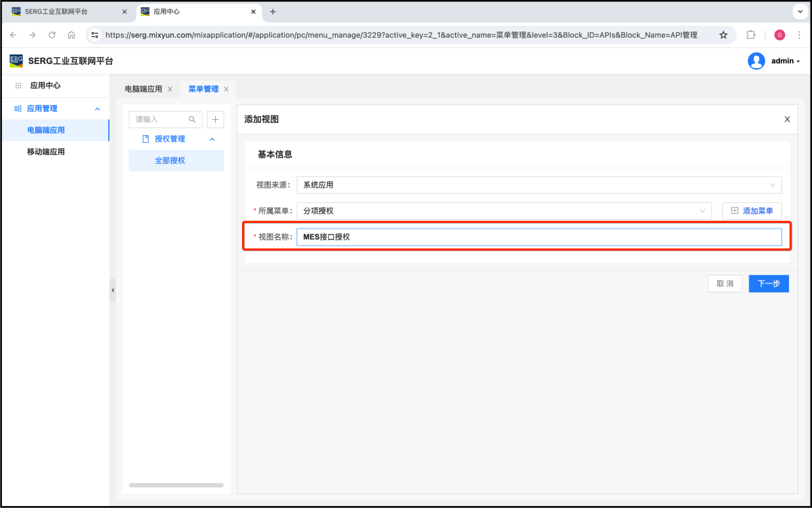Click the 取消 button
Screen dimensions: 812x508
tap(725, 283)
